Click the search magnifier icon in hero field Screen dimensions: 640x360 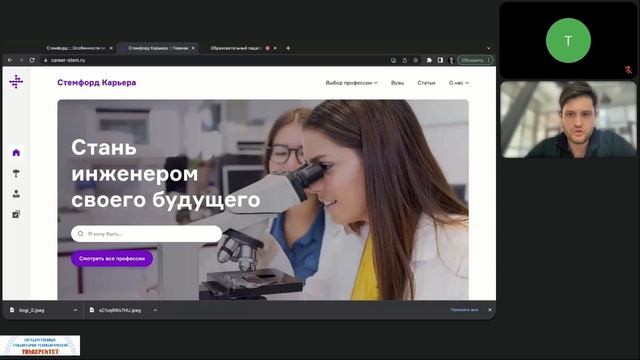(x=80, y=233)
